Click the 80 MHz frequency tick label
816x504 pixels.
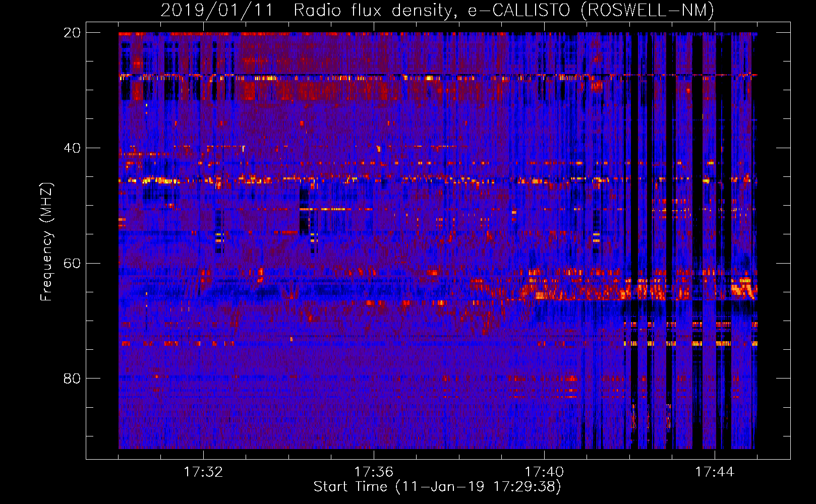point(72,379)
